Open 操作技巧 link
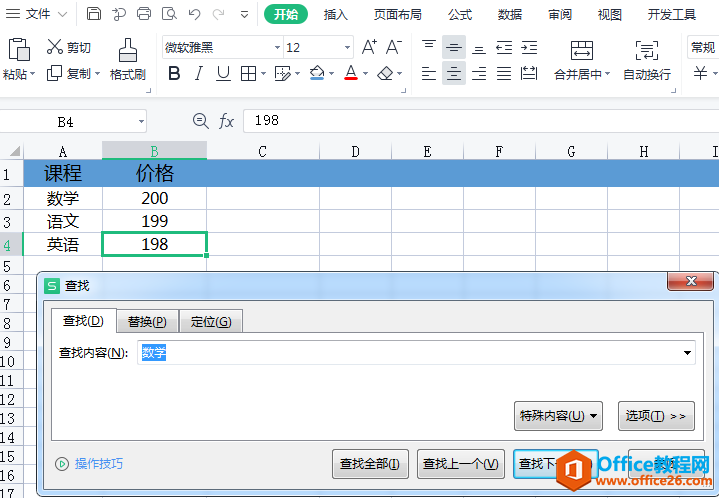Viewport: 719px width, 498px height. tap(99, 464)
